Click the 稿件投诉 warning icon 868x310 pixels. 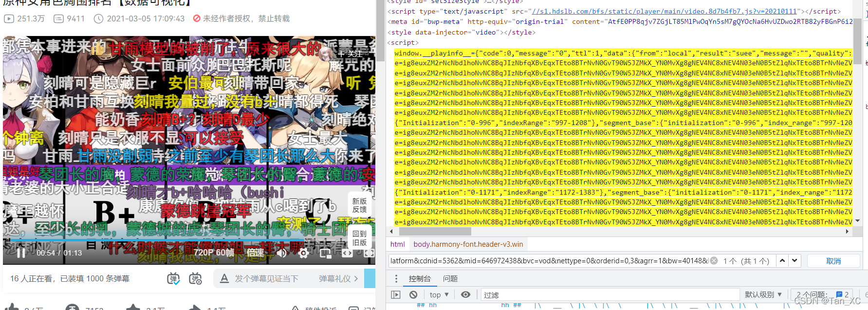(x=295, y=308)
